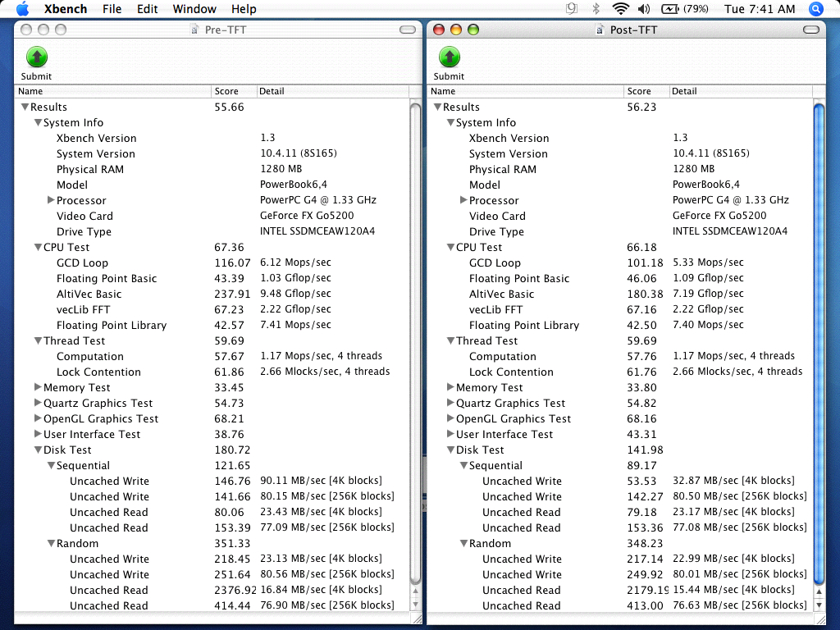Select Drive Type row in Pre-TFT window
Image resolution: width=840 pixels, height=630 pixels.
(212, 231)
